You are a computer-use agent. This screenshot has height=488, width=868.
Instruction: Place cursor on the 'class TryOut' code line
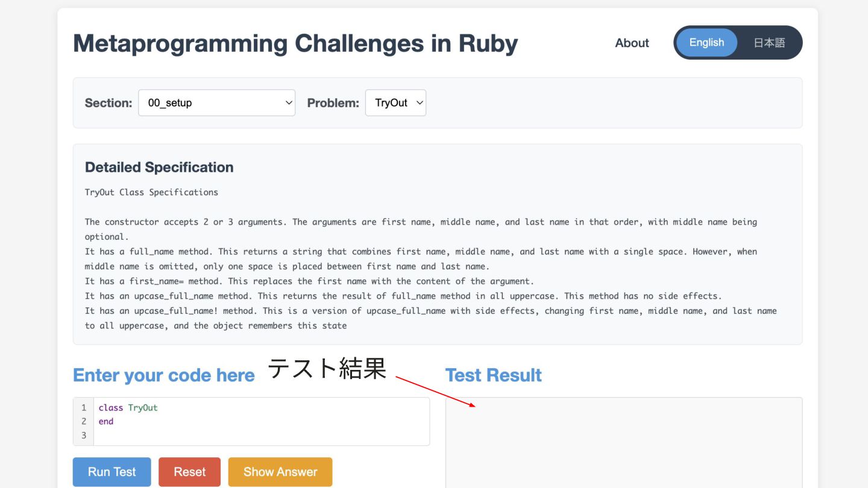(x=128, y=408)
